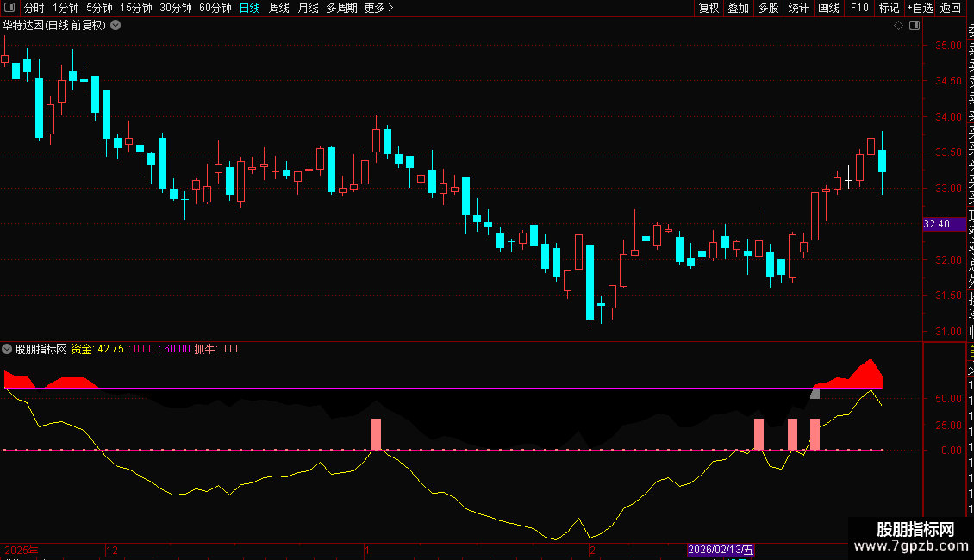Open 多股 multi-stock view
This screenshot has width=974, height=560.
click(x=768, y=8)
